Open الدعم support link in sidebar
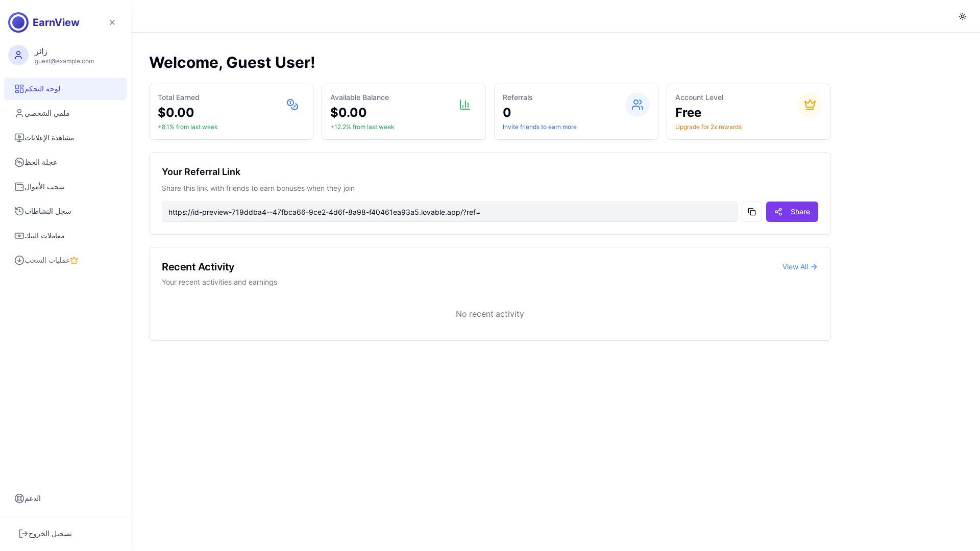Image resolution: width=980 pixels, height=551 pixels. click(x=65, y=498)
